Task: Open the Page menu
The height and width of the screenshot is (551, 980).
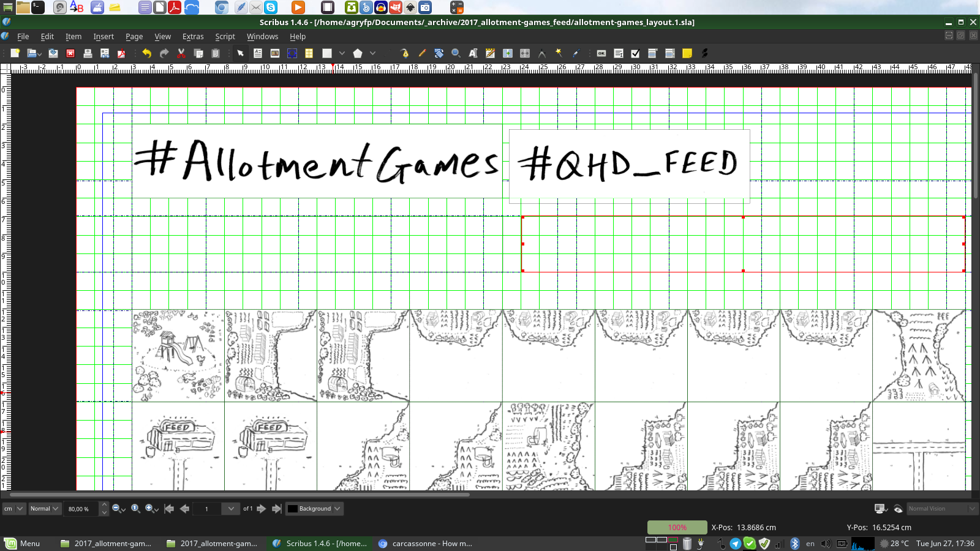Action: click(x=134, y=37)
